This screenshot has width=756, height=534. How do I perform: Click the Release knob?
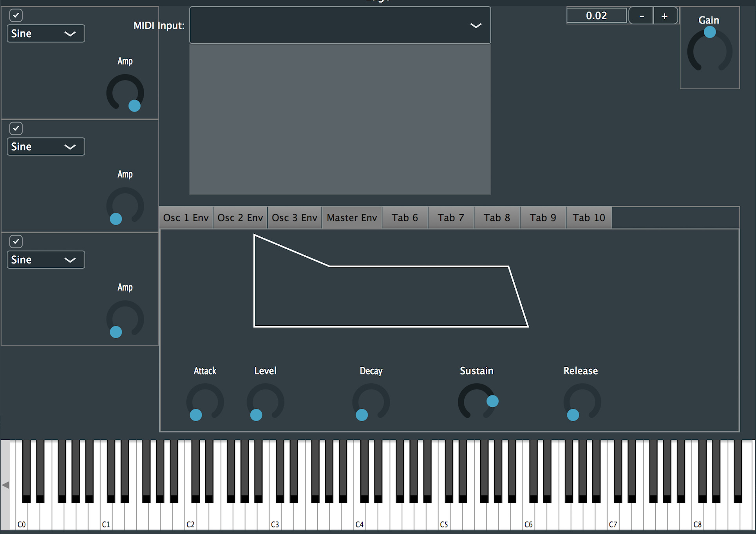(x=582, y=402)
